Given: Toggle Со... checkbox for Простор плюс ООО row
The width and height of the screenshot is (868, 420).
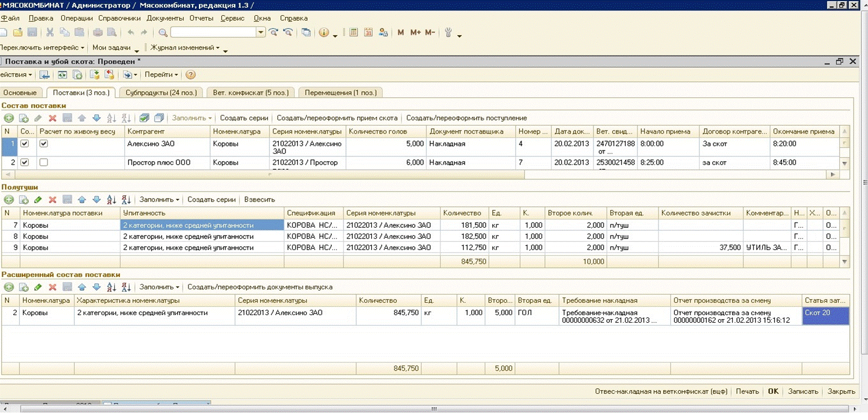Looking at the screenshot, I should click(25, 162).
